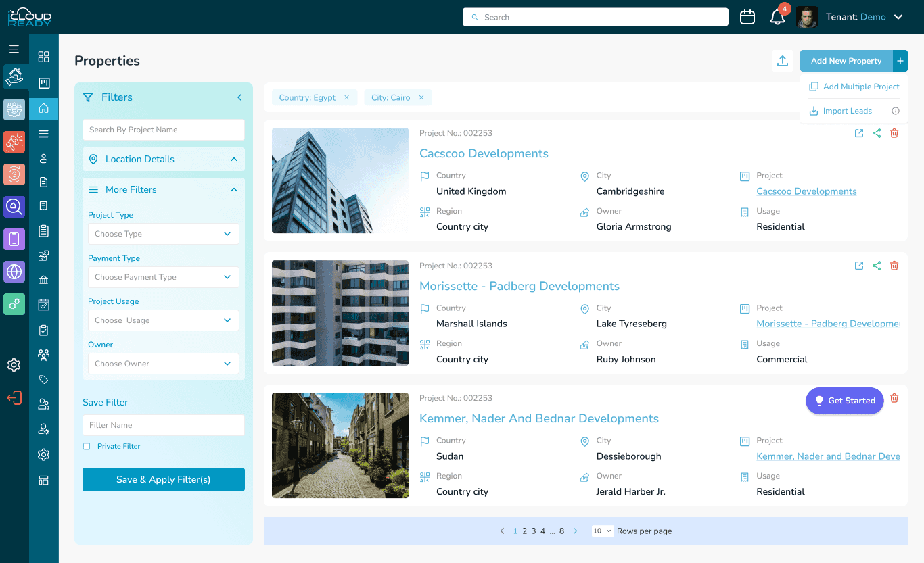Delete the Morissette - Padberg Developments listing

point(894,266)
